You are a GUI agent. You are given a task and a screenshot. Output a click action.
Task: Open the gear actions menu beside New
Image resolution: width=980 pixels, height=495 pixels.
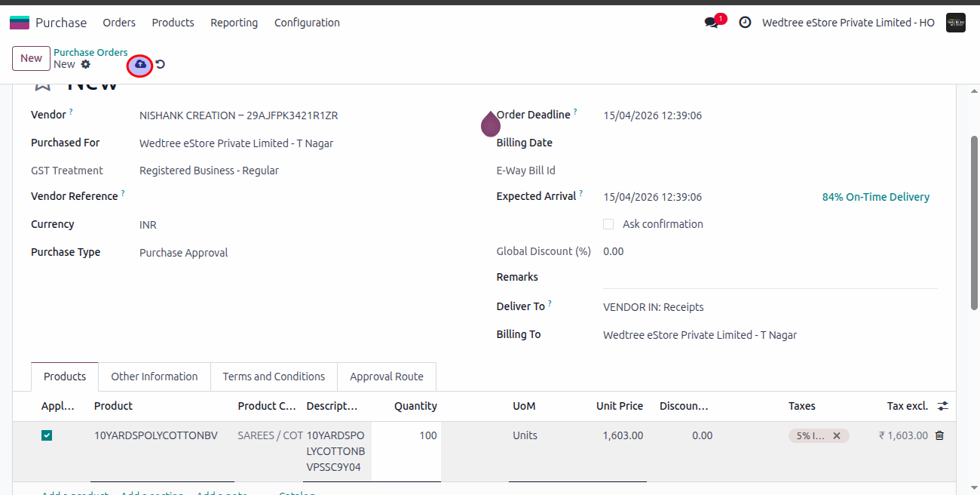point(85,64)
